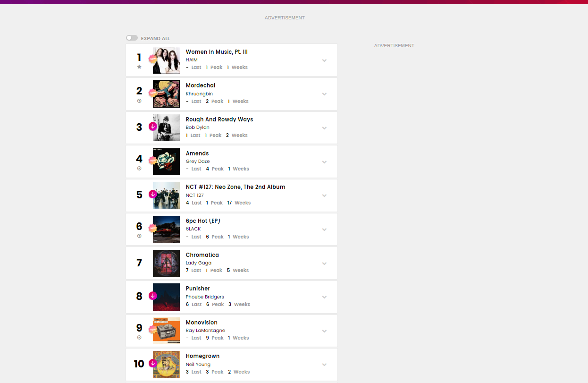Expand the Mordechai chart entry chevron

click(x=324, y=94)
